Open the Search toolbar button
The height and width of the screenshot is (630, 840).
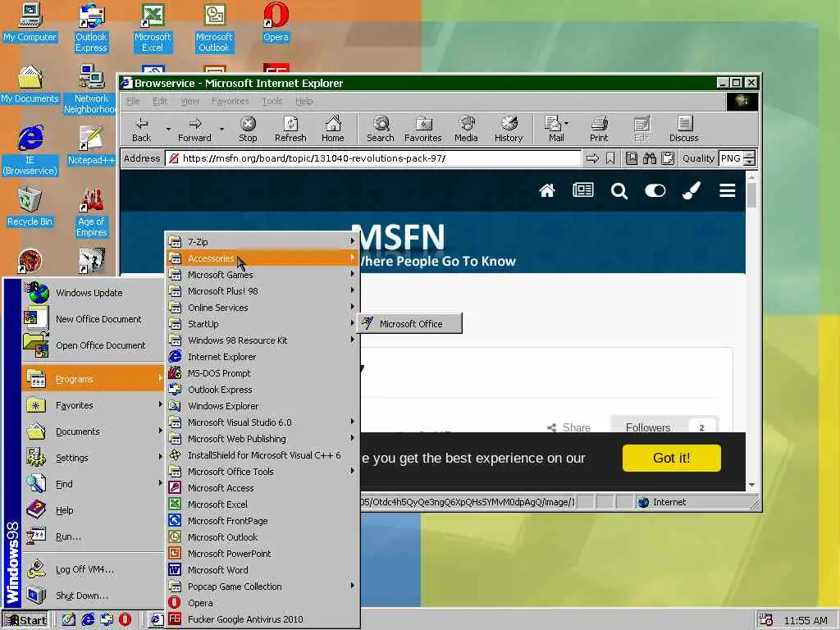point(381,129)
